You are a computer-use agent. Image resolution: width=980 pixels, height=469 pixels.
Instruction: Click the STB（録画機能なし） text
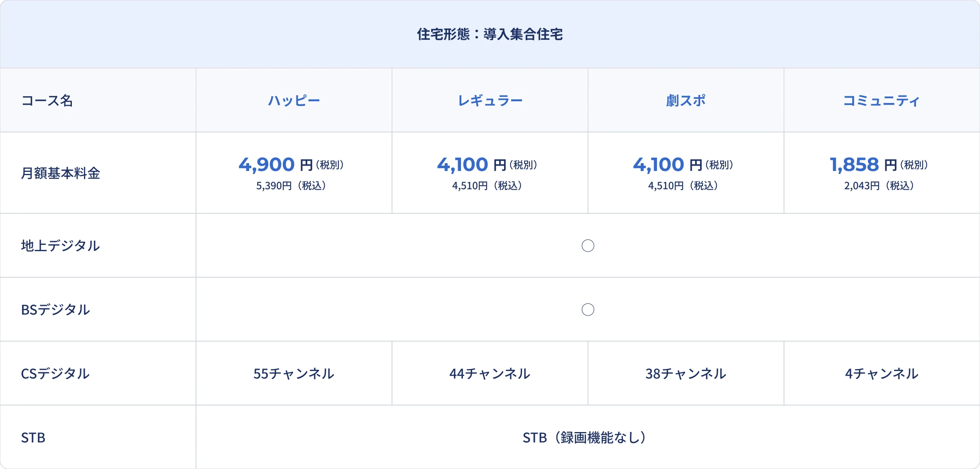coord(584,437)
